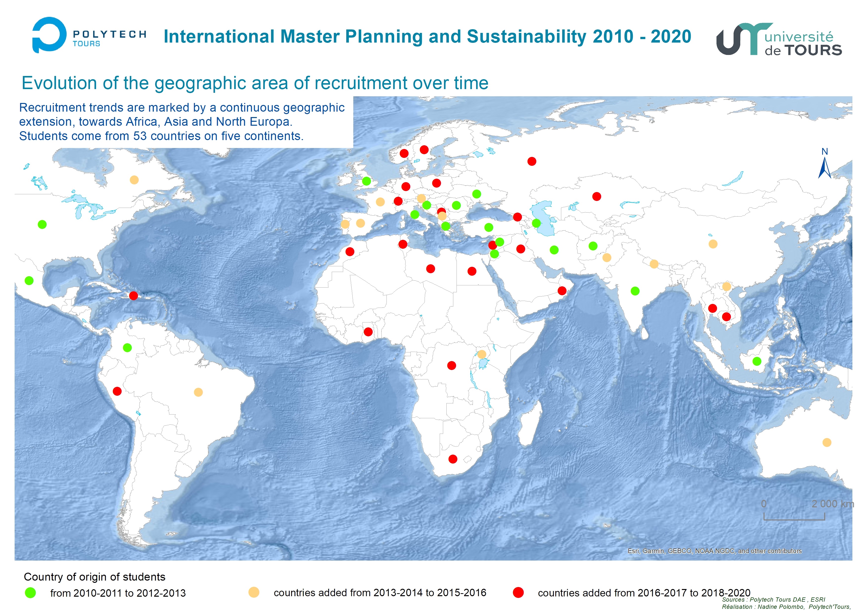This screenshot has width=868, height=614.
Task: Click the orange legend dot for 2013-2016
Action: pyautogui.click(x=254, y=592)
